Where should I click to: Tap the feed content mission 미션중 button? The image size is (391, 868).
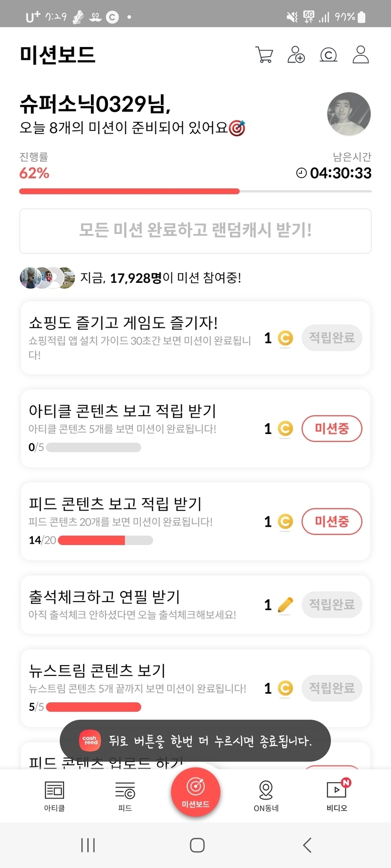coord(332,521)
